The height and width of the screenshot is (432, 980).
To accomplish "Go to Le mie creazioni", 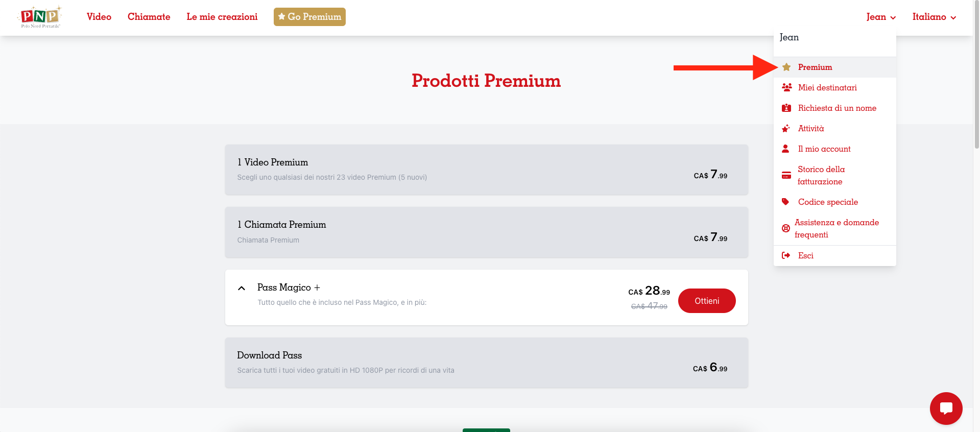I will [x=222, y=17].
